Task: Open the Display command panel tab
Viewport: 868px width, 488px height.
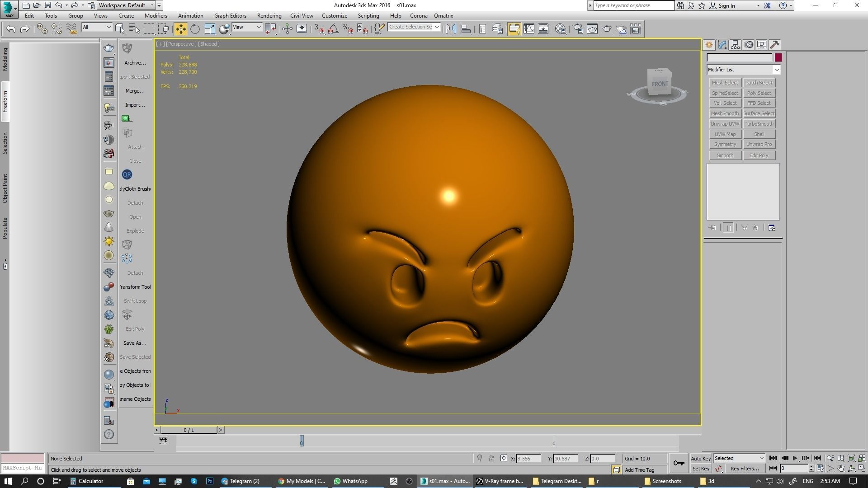Action: [x=762, y=45]
